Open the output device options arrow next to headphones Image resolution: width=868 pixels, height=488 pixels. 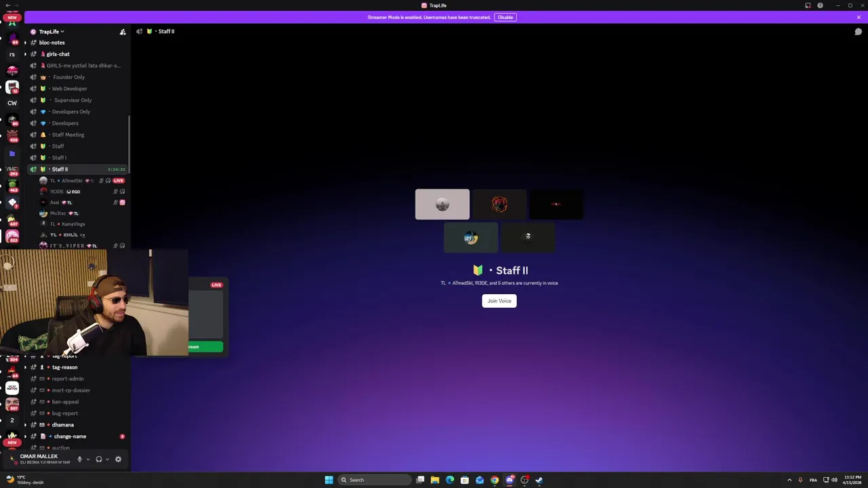pos(107,460)
